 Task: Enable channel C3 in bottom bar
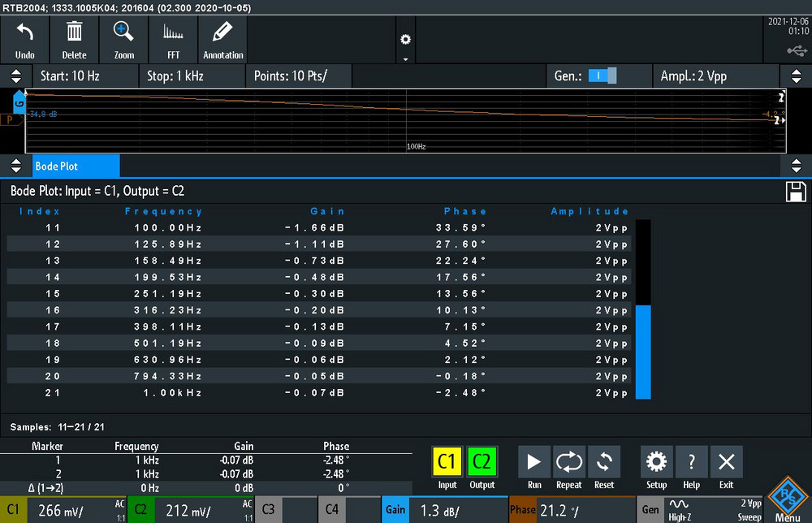pyautogui.click(x=268, y=510)
